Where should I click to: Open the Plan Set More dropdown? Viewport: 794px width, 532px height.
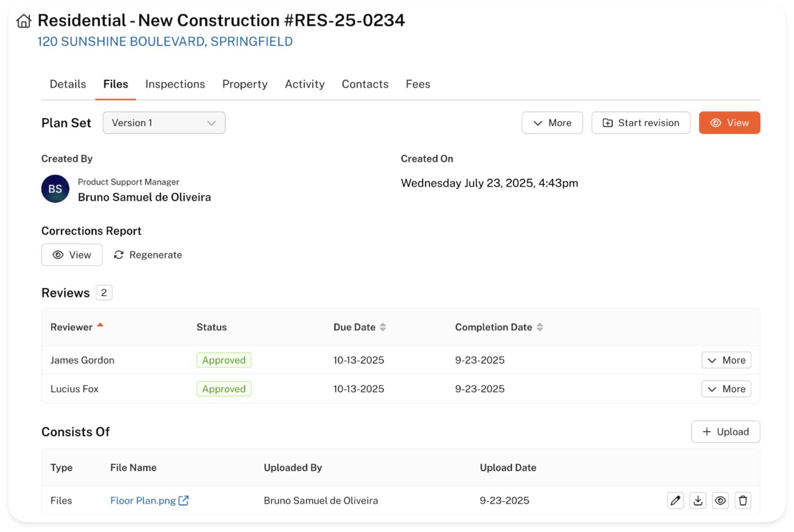coord(552,123)
